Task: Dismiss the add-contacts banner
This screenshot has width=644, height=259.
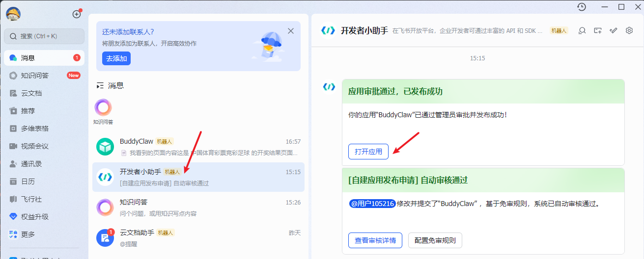Action: point(291,31)
